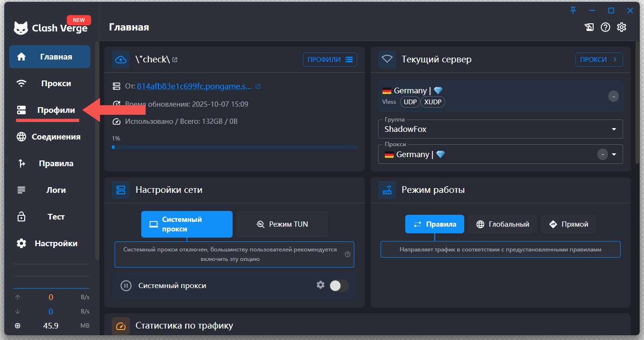Screen dimensions: 644x340
Task: Open external link icon next to check profile
Action: point(175,60)
